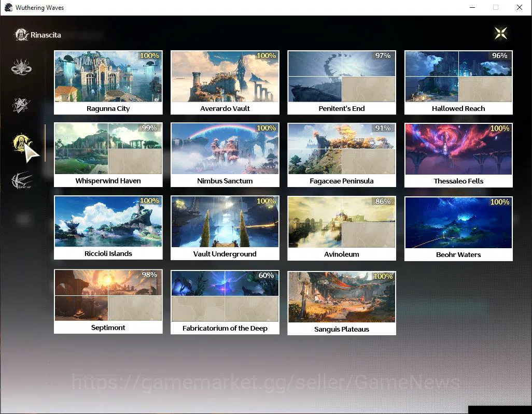Close the Wuthering Waves window
532x414 pixels.
pyautogui.click(x=519, y=7)
